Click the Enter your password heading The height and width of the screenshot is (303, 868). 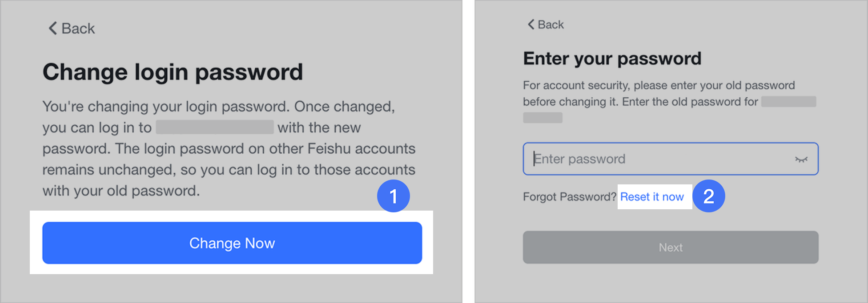[612, 58]
